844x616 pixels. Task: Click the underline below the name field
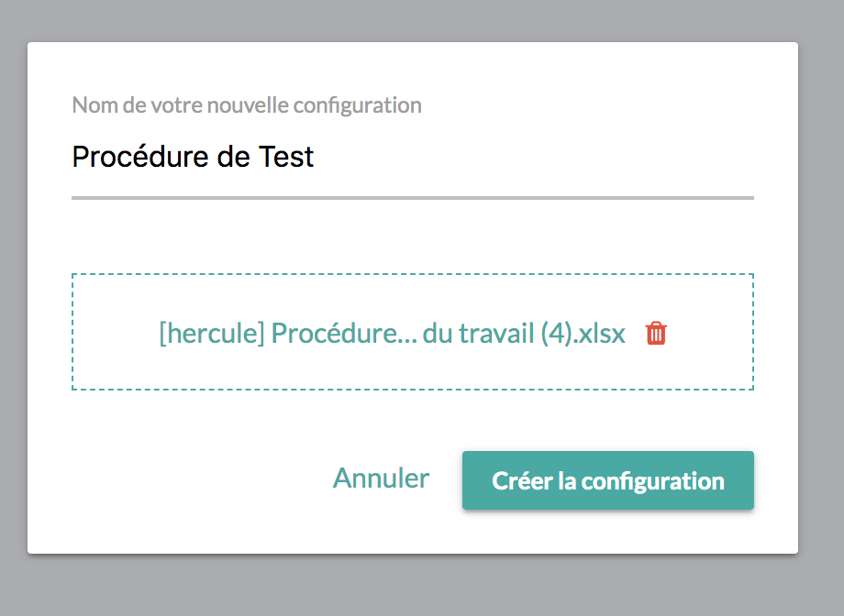click(x=413, y=197)
